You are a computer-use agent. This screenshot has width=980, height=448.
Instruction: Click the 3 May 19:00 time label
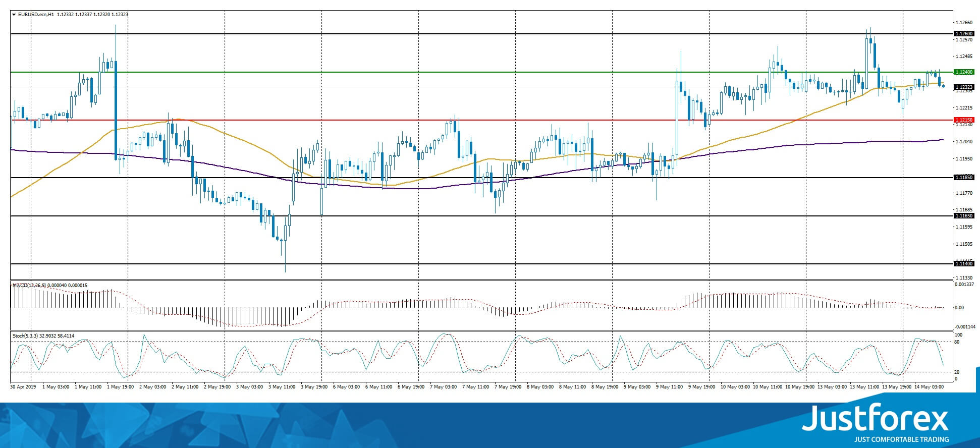pos(315,387)
